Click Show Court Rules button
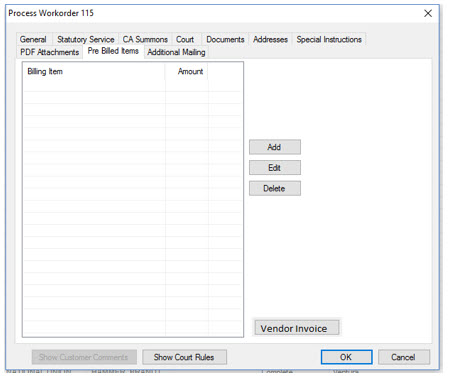Viewport: 449px width, 376px height. tap(184, 357)
